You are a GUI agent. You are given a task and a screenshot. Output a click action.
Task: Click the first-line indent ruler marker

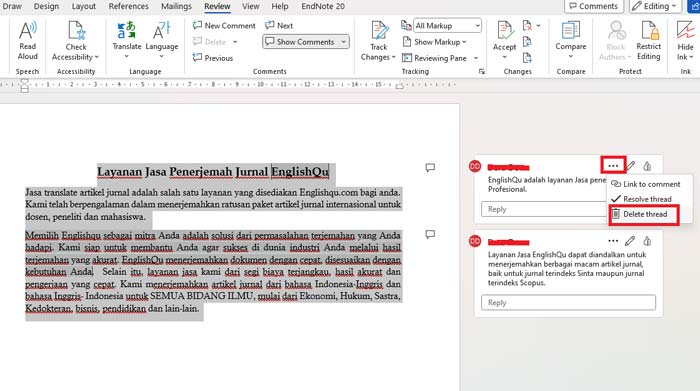25,81
